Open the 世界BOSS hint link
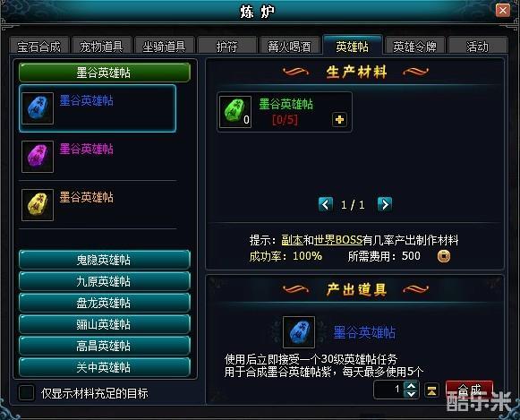This screenshot has height=420, width=520. pos(337,240)
